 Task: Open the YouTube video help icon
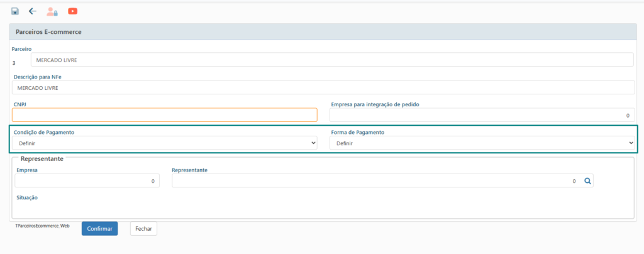click(x=73, y=11)
